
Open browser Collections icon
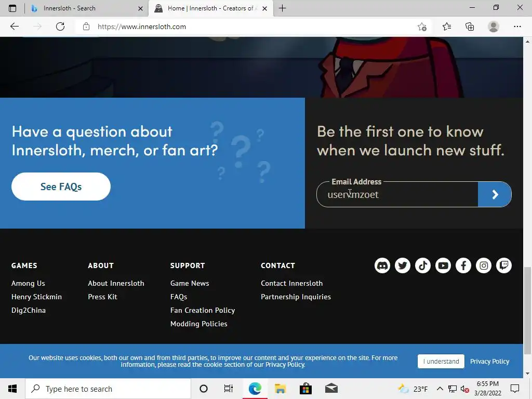(470, 26)
